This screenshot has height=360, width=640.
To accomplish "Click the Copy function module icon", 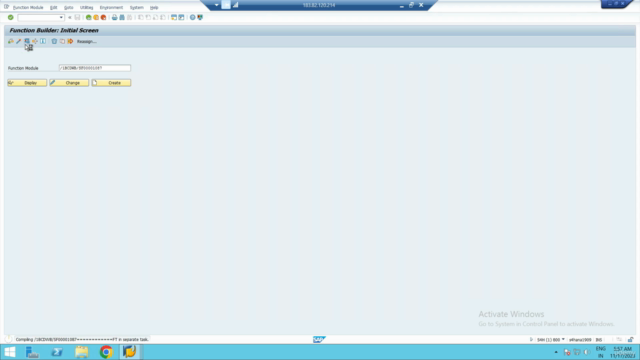I will point(62,41).
